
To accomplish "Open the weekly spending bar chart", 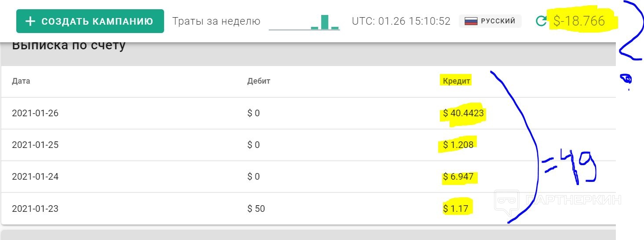I will (304, 22).
